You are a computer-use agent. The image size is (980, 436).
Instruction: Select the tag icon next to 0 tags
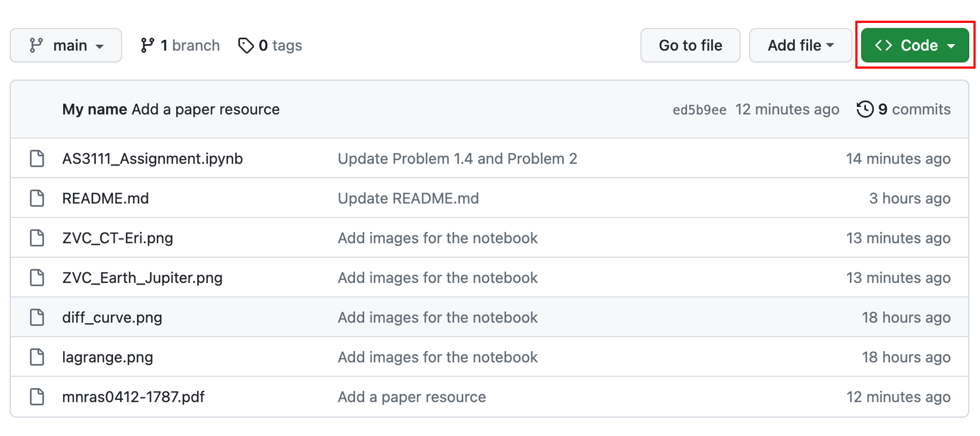tap(247, 45)
